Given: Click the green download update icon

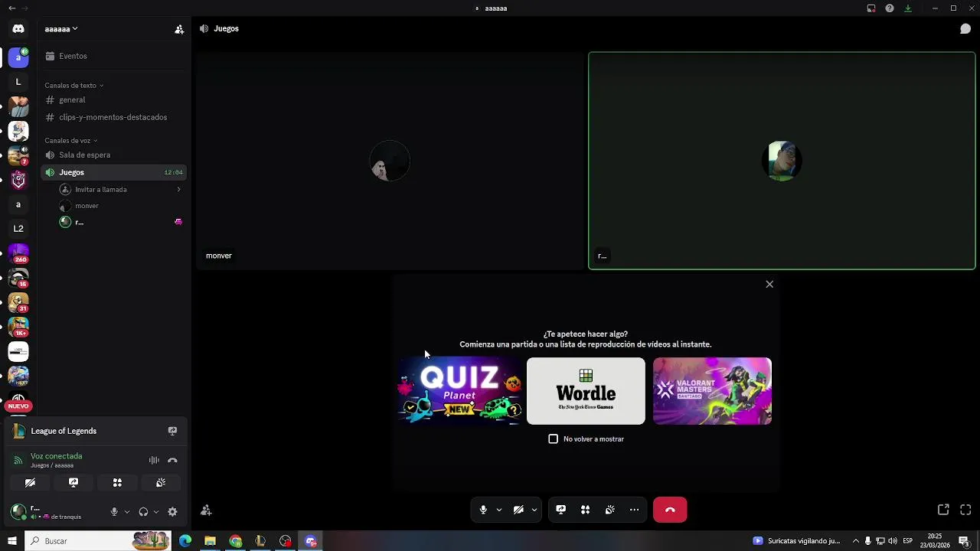Looking at the screenshot, I should pos(908,8).
